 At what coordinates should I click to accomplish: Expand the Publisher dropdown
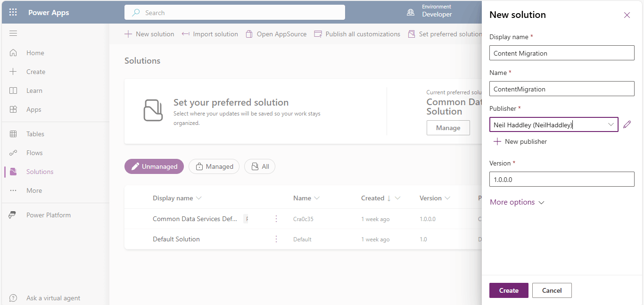[611, 124]
